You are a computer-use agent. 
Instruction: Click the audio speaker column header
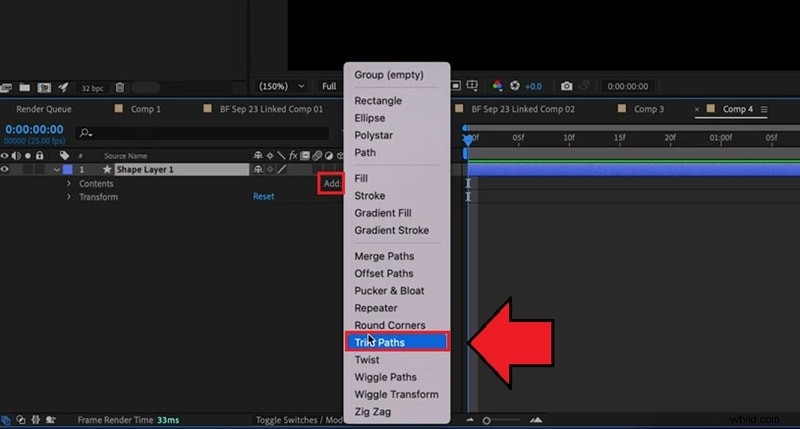coord(16,156)
